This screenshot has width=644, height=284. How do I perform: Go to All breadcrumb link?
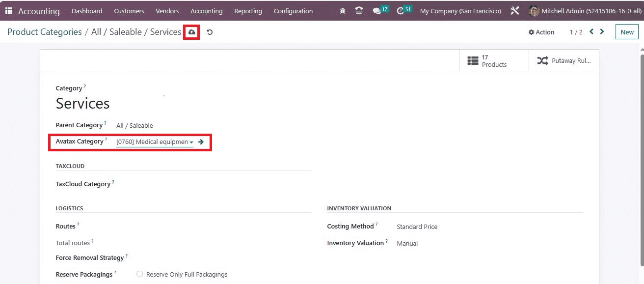point(96,32)
